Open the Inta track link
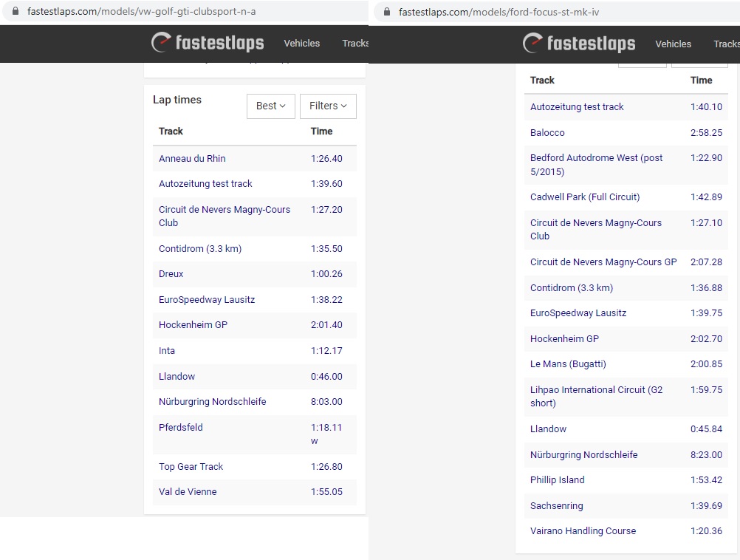The image size is (740, 560). (x=167, y=351)
